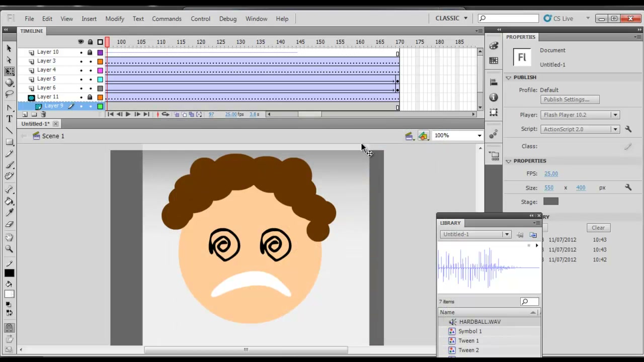644x362 pixels.
Task: Open the Modify menu
Action: [x=115, y=19]
